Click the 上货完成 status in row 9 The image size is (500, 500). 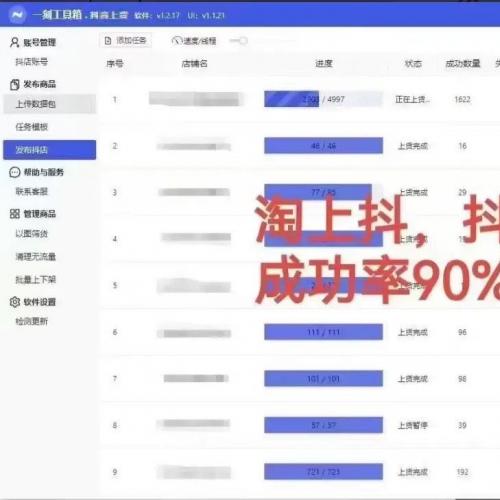click(x=413, y=472)
